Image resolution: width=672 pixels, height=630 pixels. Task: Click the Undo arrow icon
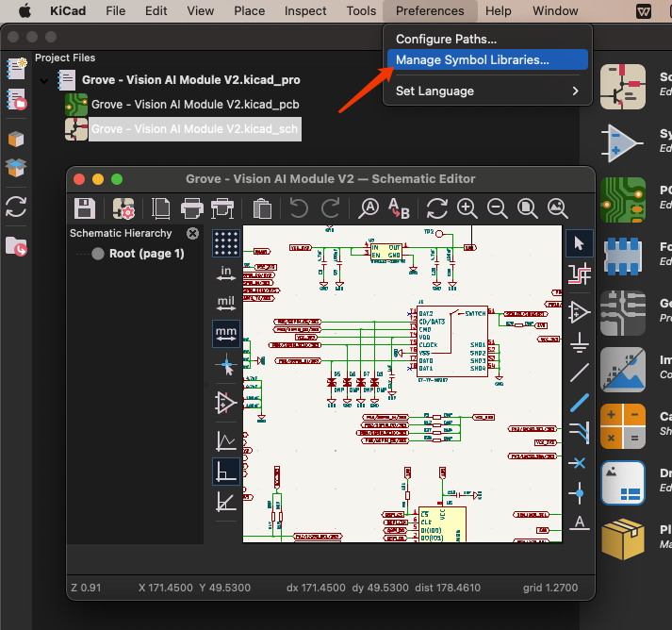(299, 208)
